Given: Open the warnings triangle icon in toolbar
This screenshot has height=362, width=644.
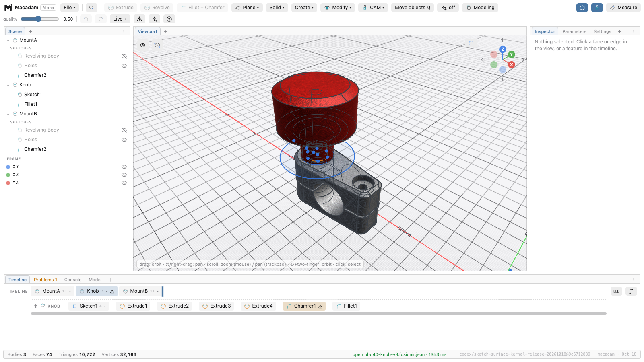Looking at the screenshot, I should pyautogui.click(x=140, y=19).
